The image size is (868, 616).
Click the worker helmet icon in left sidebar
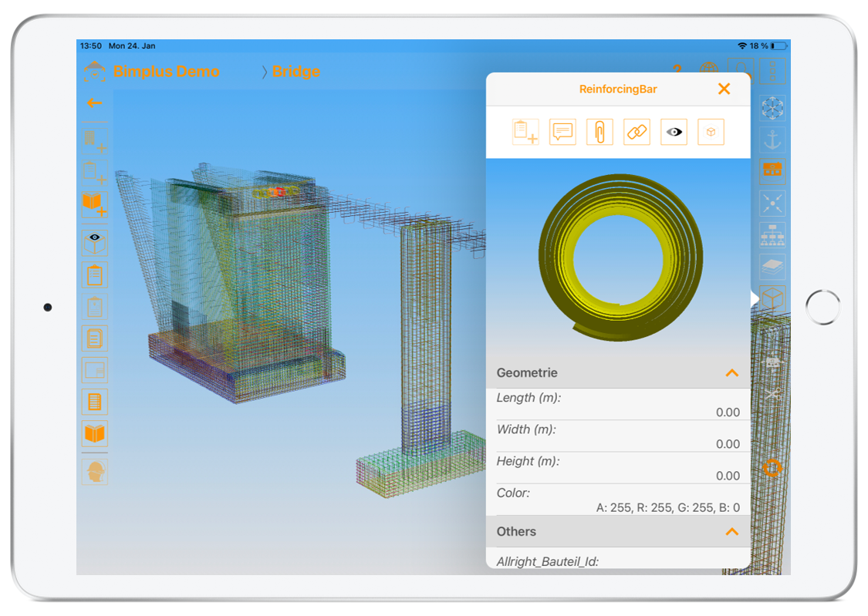95,471
